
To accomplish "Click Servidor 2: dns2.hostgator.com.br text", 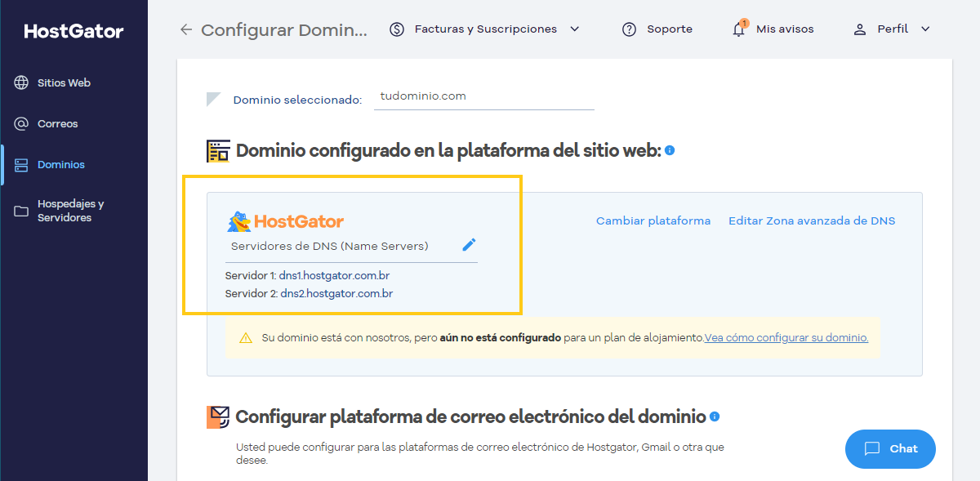I will point(309,293).
